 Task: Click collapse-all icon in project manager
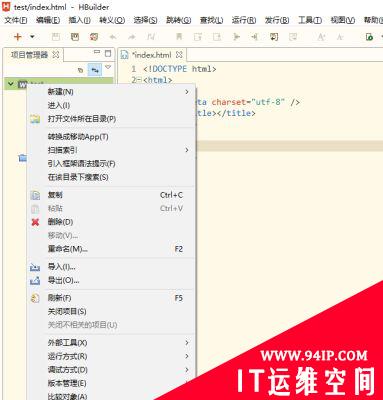[80, 70]
